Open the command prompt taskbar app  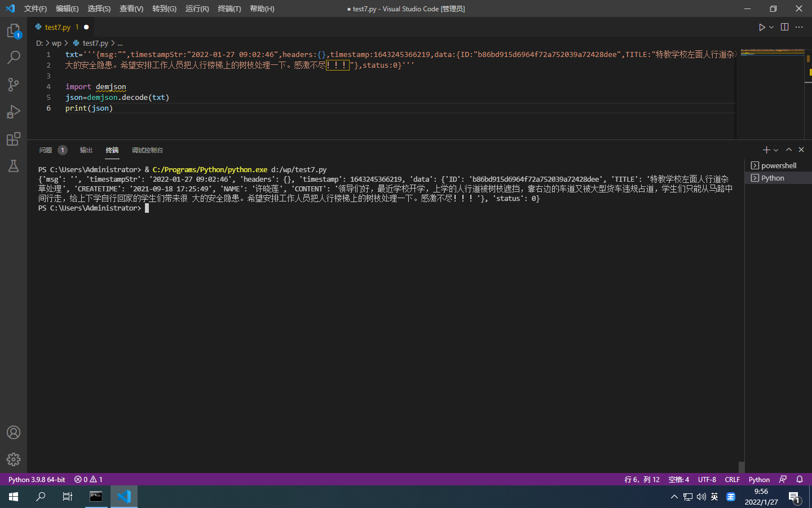(96, 497)
